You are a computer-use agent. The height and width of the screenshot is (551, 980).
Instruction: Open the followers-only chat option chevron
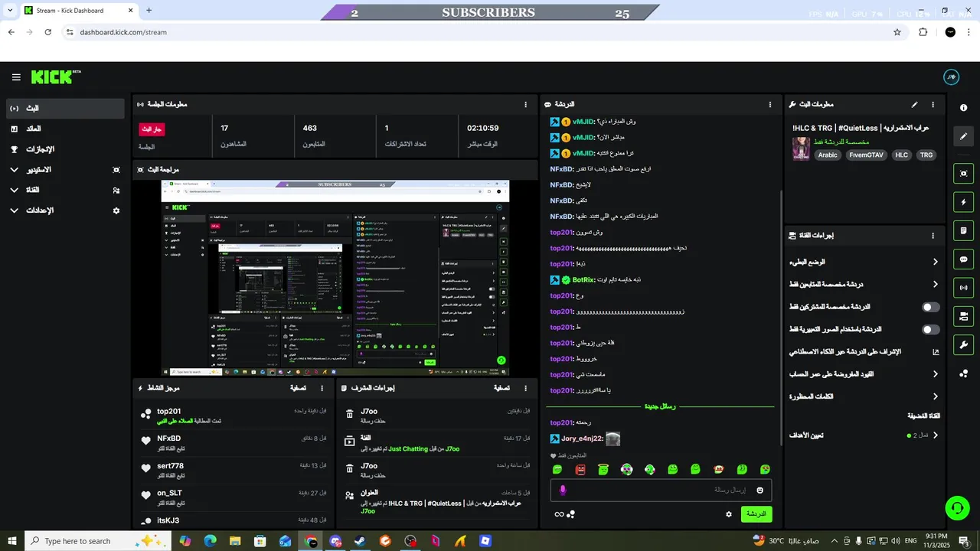pyautogui.click(x=935, y=284)
